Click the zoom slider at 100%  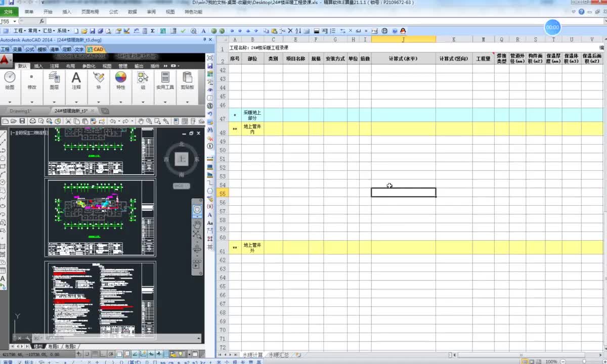[583, 361]
